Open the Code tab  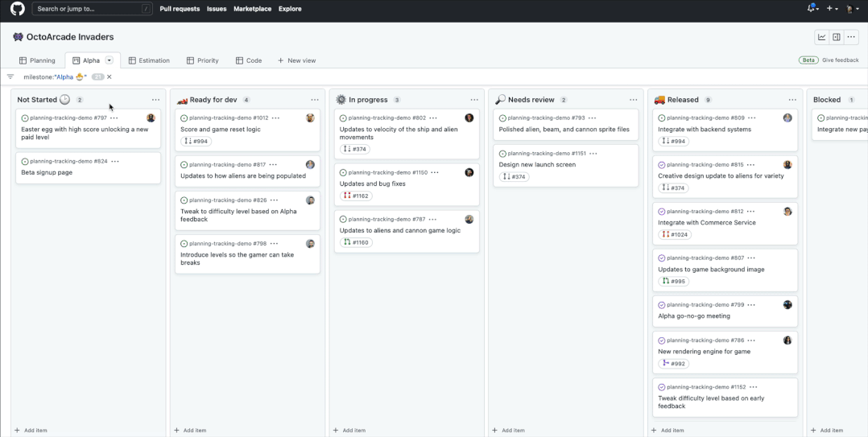point(249,60)
